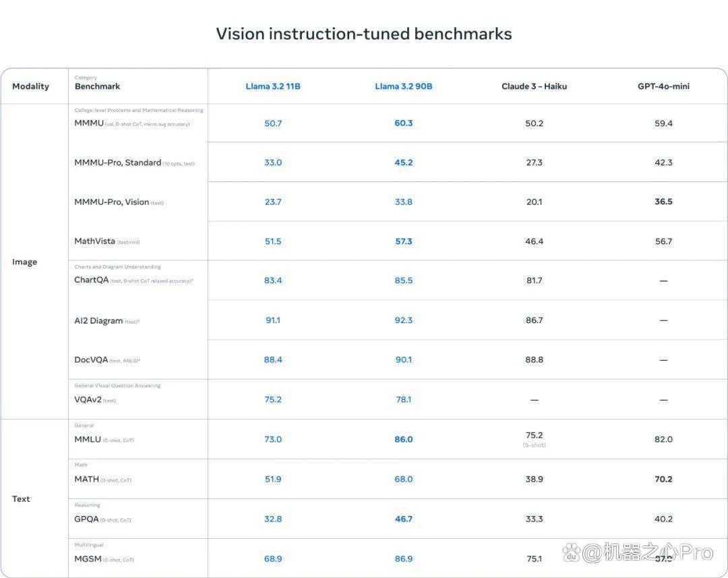Select the GPT-4o-mini column header

coord(663,86)
